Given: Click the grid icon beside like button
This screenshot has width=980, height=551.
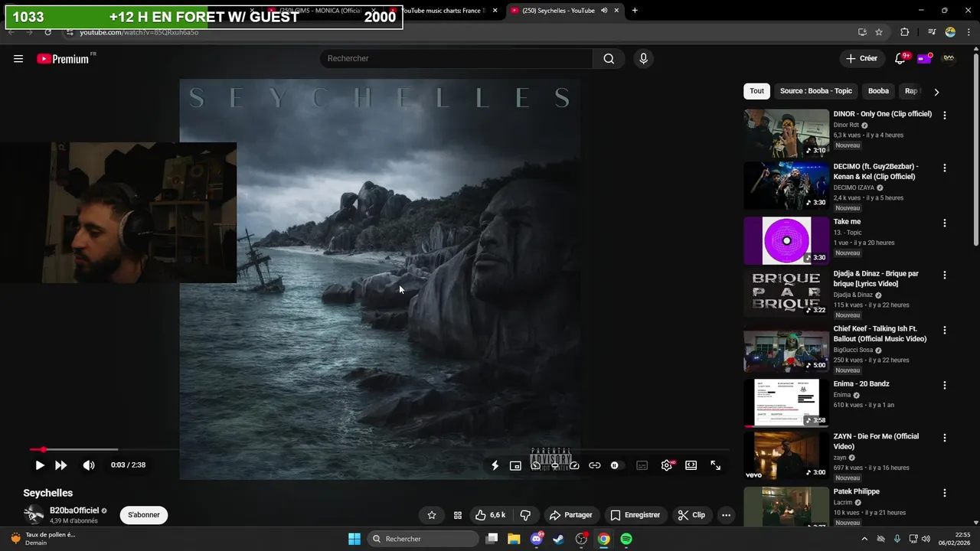Looking at the screenshot, I should 458,515.
